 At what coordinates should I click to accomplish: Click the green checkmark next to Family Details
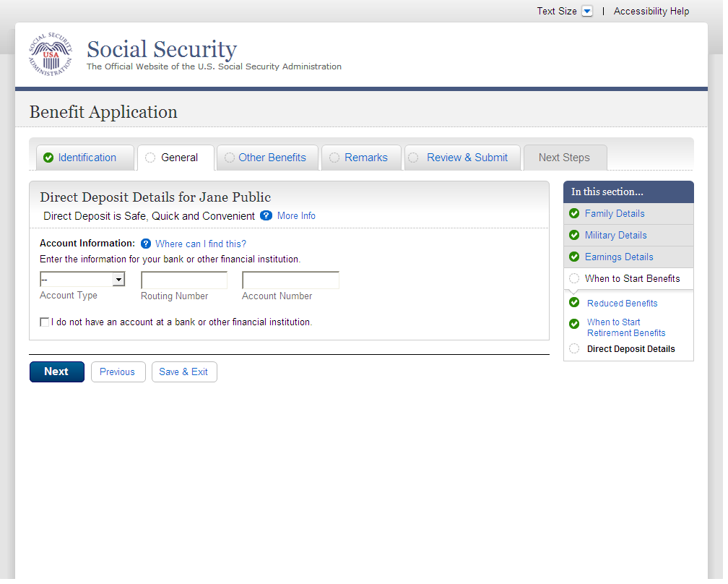coord(574,213)
